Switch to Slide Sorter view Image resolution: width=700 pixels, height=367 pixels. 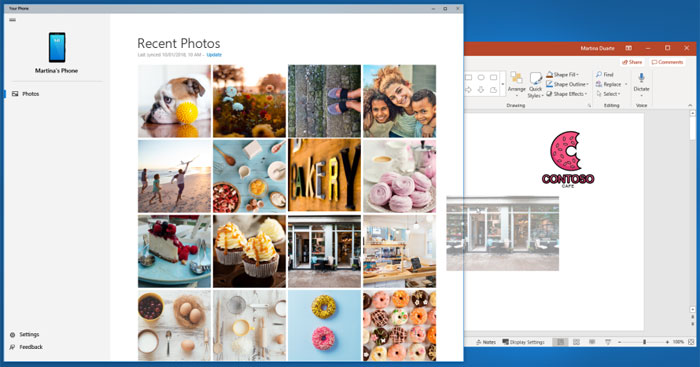coord(576,342)
